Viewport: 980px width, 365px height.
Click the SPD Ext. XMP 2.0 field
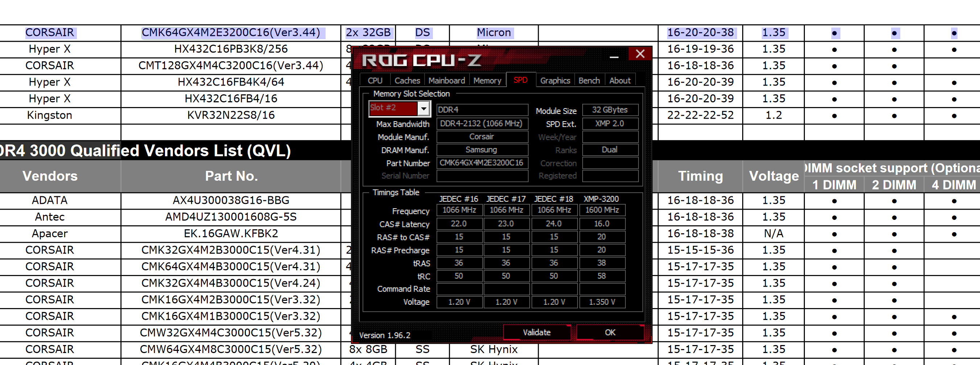coord(610,123)
